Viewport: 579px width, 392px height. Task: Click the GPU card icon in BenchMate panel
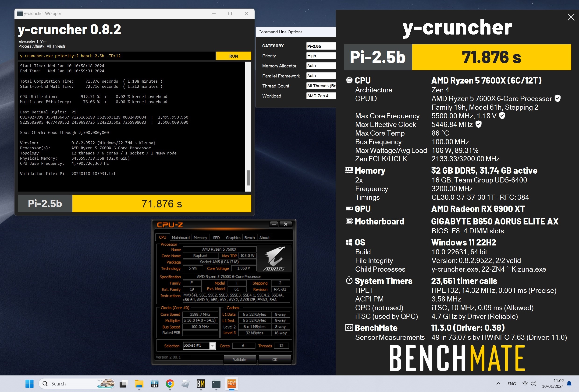(349, 208)
